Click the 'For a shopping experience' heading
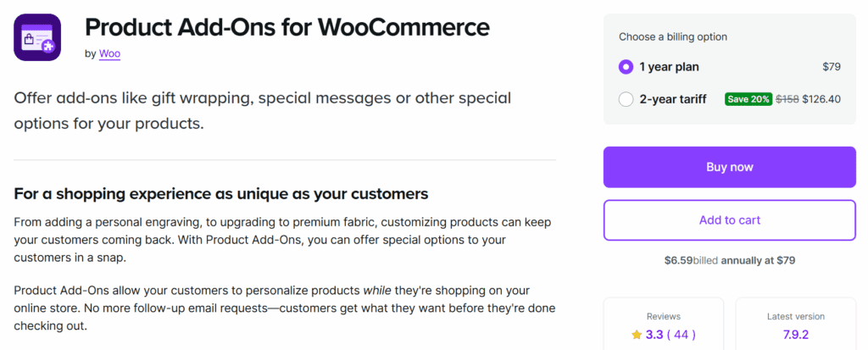Image resolution: width=868 pixels, height=350 pixels. [221, 193]
